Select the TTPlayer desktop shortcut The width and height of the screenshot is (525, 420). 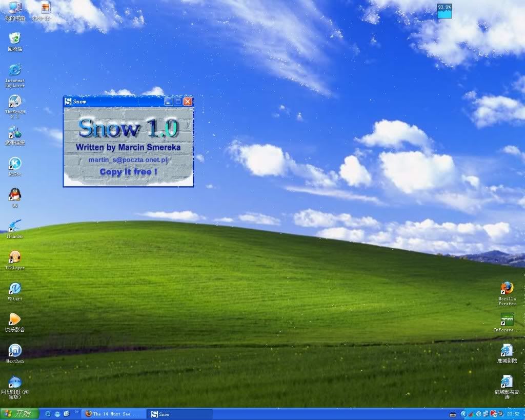point(15,260)
